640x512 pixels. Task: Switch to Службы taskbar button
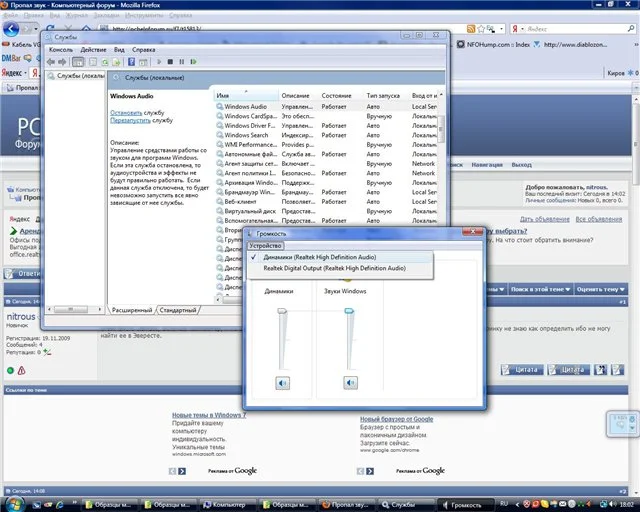(x=402, y=505)
